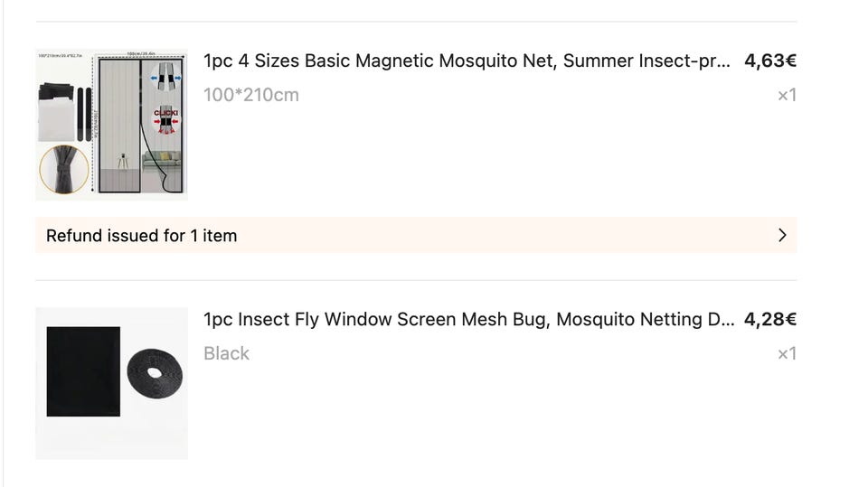Expand the refund details chevron arrow

click(782, 236)
